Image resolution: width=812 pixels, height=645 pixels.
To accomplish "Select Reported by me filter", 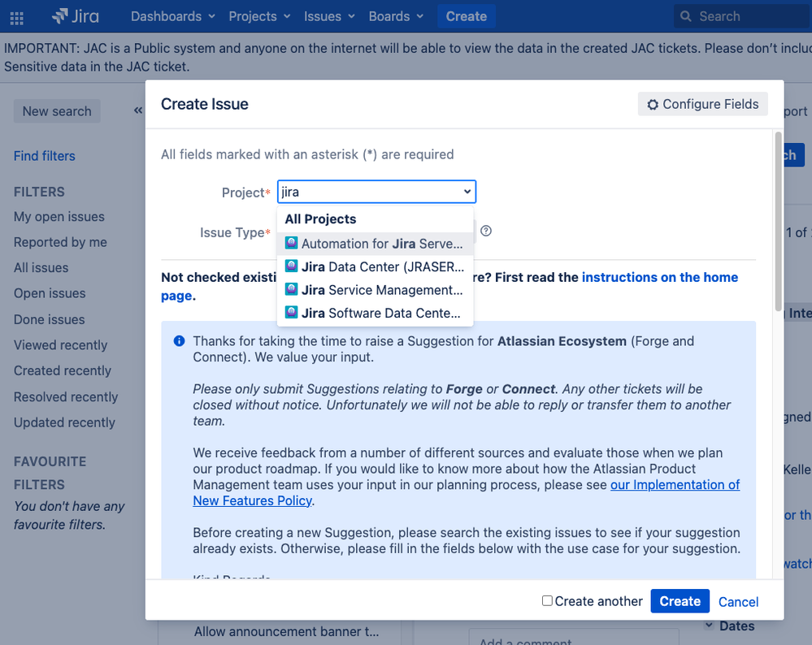I will click(x=60, y=242).
